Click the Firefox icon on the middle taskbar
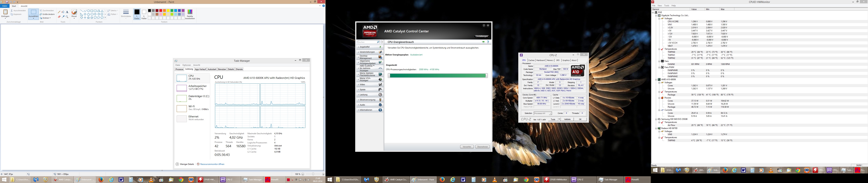This screenshot has height=183, width=868. tap(442, 180)
